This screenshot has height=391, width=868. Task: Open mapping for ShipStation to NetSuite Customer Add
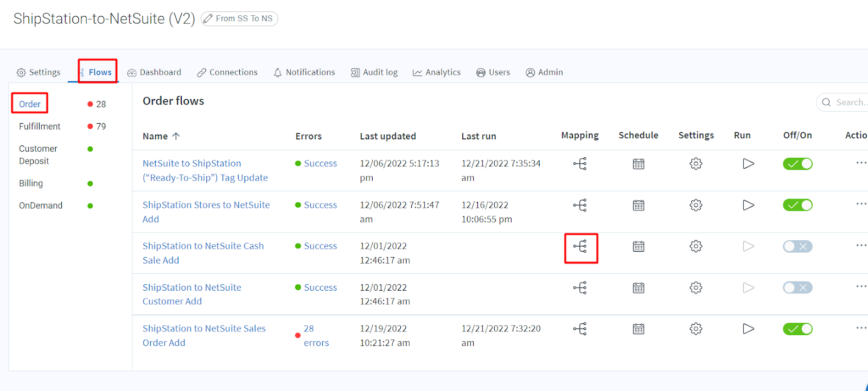(580, 287)
